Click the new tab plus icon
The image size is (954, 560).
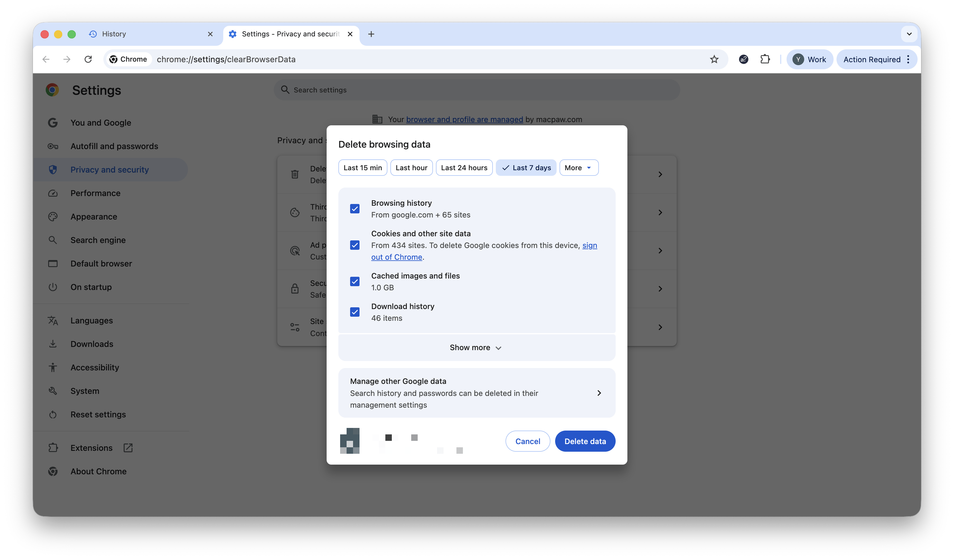(x=371, y=34)
